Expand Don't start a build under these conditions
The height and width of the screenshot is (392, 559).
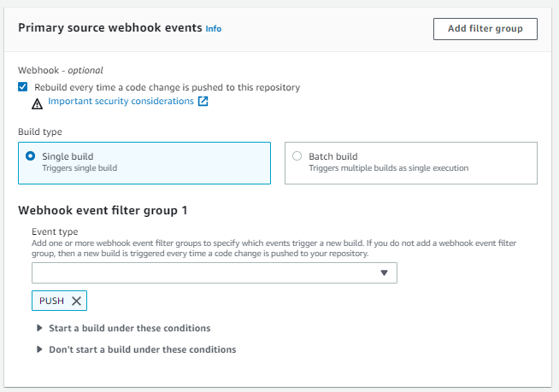click(x=143, y=349)
